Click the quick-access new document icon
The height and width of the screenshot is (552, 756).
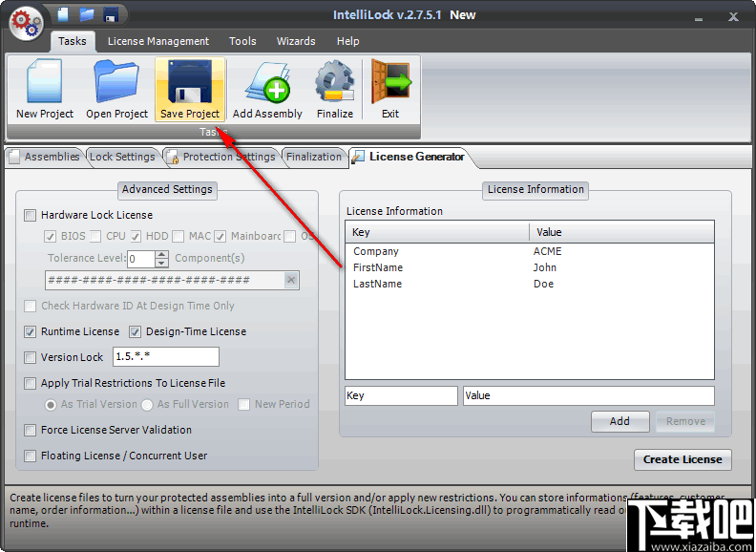click(x=63, y=14)
